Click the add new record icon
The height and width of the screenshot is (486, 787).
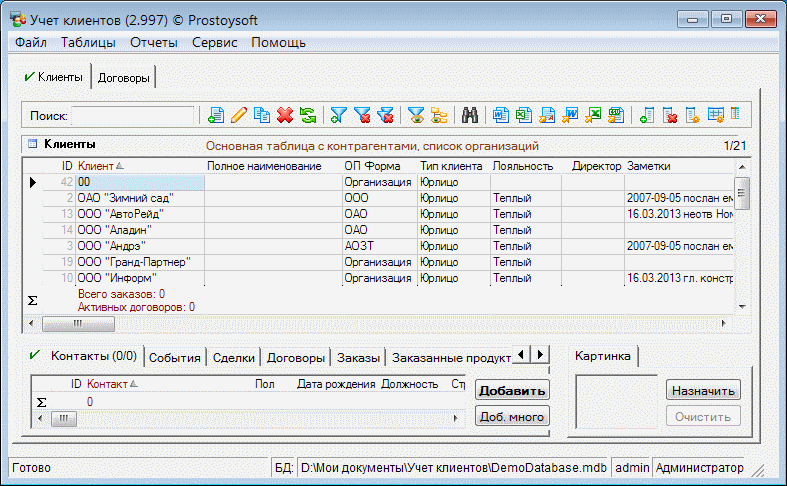point(215,116)
